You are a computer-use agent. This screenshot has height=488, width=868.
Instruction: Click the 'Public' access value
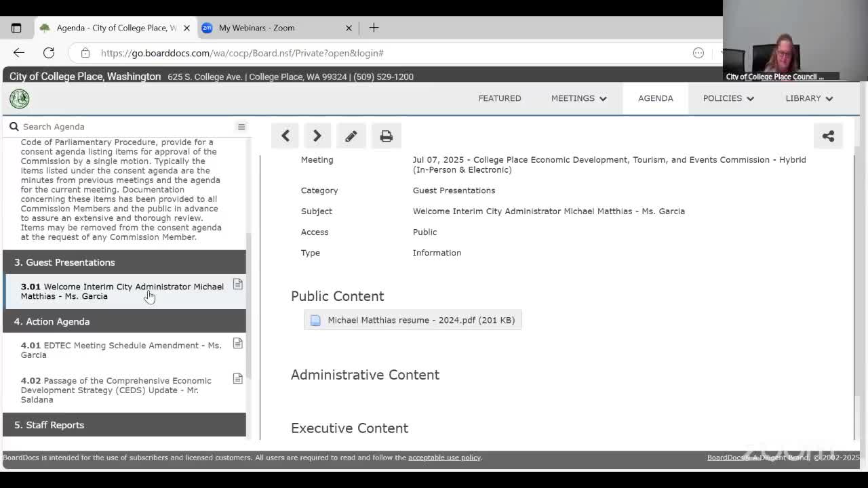(x=425, y=232)
